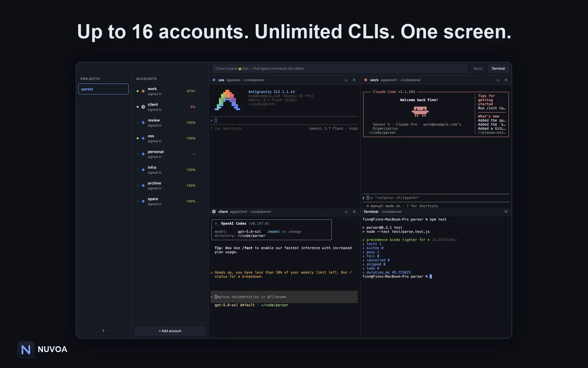Image resolution: width=588 pixels, height=368 pixels.
Task: Click the 67% usage value for work
Action: pyautogui.click(x=191, y=91)
